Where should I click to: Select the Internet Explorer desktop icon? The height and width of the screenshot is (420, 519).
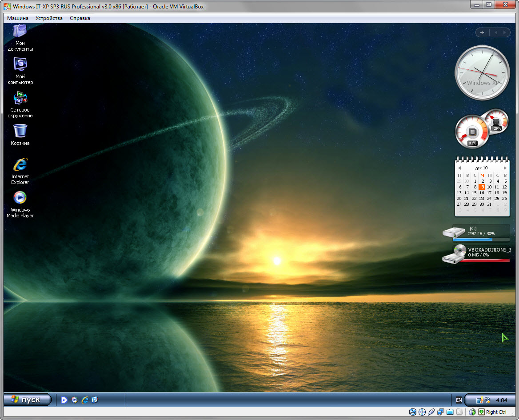tap(20, 171)
